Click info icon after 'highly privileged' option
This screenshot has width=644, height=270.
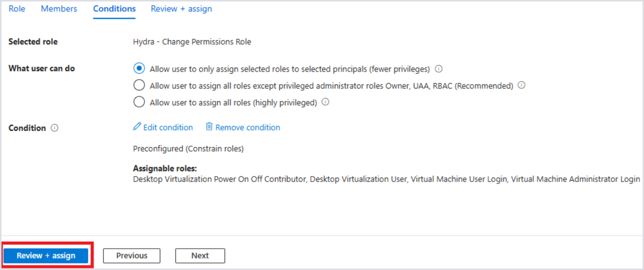325,102
